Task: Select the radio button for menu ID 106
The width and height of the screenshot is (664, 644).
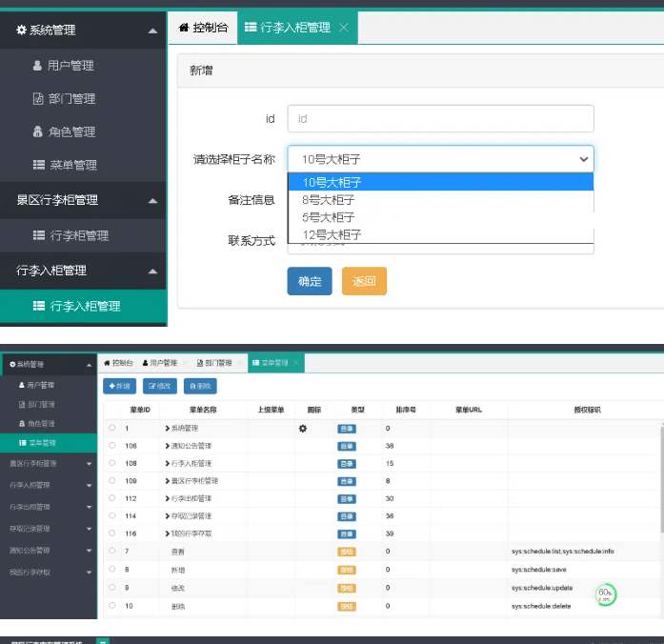Action: pos(111,445)
